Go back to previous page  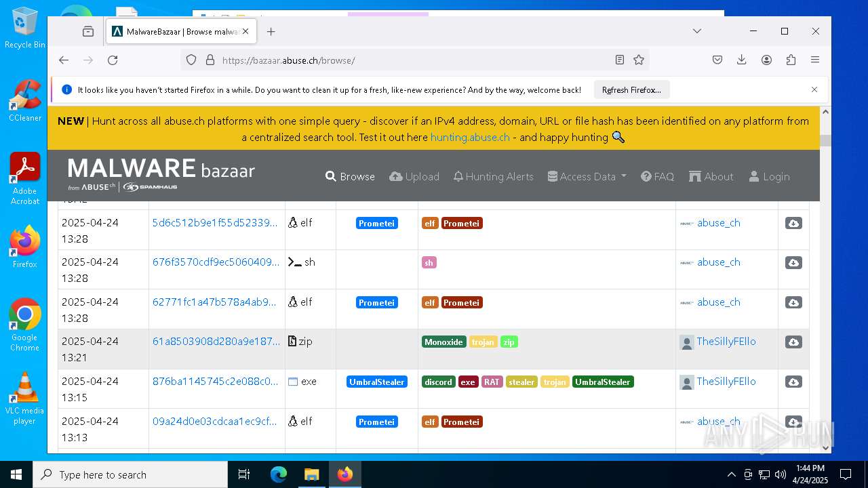coord(64,60)
